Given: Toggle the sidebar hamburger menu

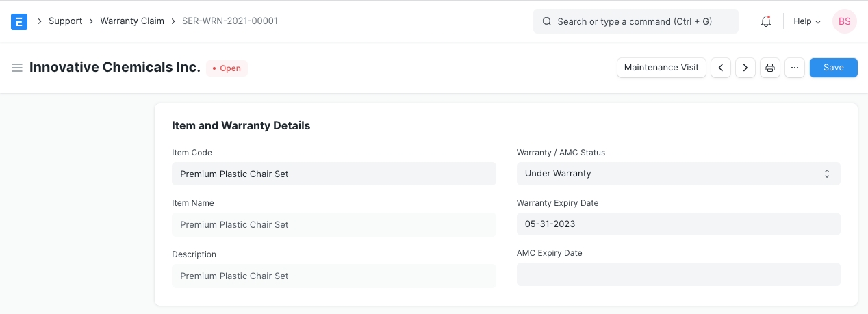Looking at the screenshot, I should click(17, 68).
